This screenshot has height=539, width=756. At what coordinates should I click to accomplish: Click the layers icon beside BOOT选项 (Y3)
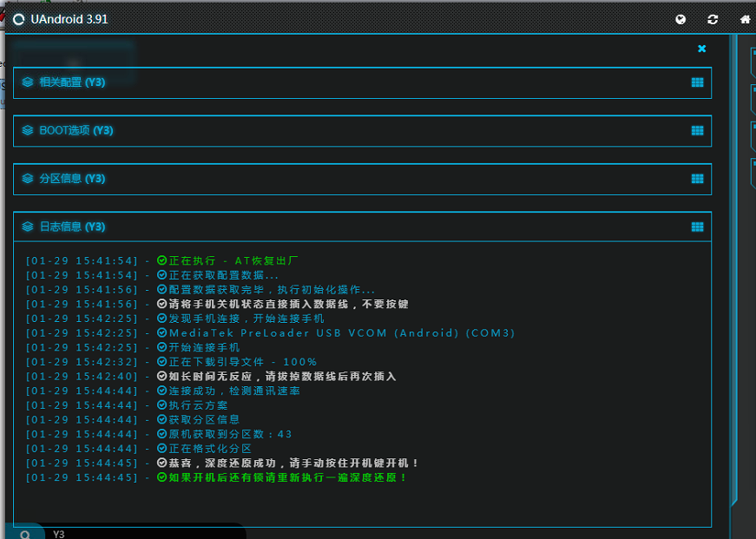pyautogui.click(x=28, y=130)
